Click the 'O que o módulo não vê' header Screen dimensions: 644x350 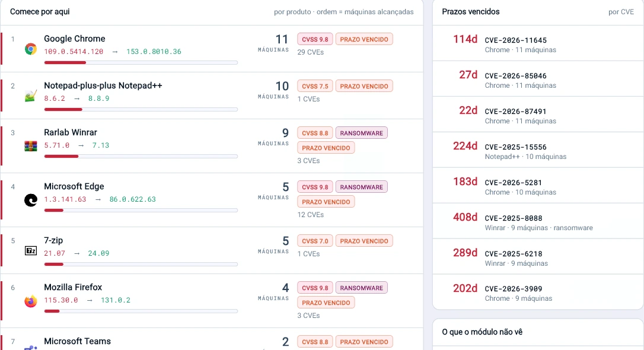(x=482, y=332)
